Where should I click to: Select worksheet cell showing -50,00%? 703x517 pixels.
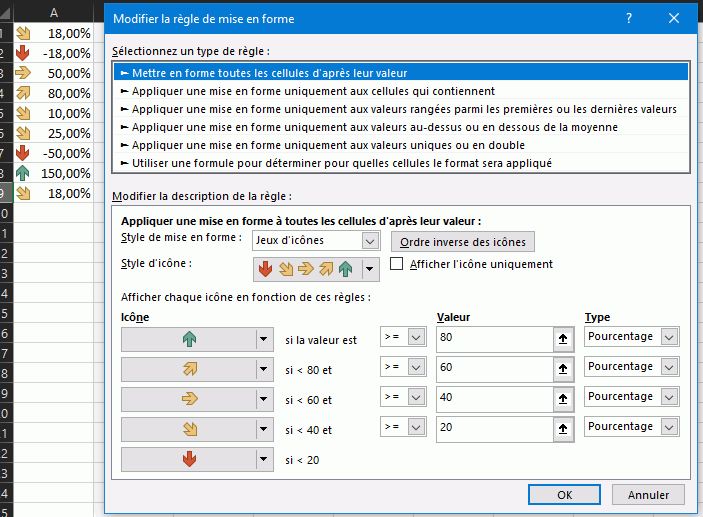click(x=53, y=153)
